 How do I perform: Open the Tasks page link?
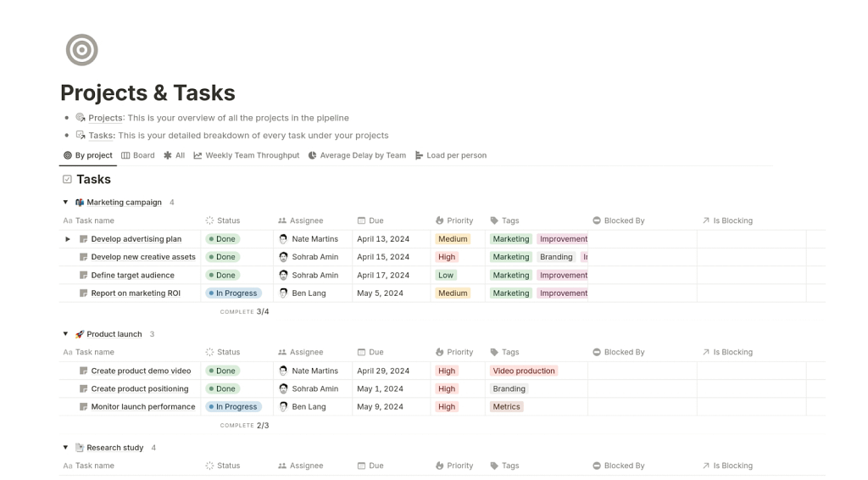pyautogui.click(x=102, y=135)
